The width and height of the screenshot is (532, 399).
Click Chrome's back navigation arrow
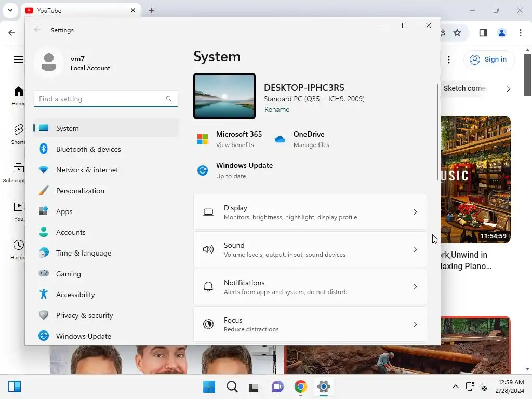11,33
